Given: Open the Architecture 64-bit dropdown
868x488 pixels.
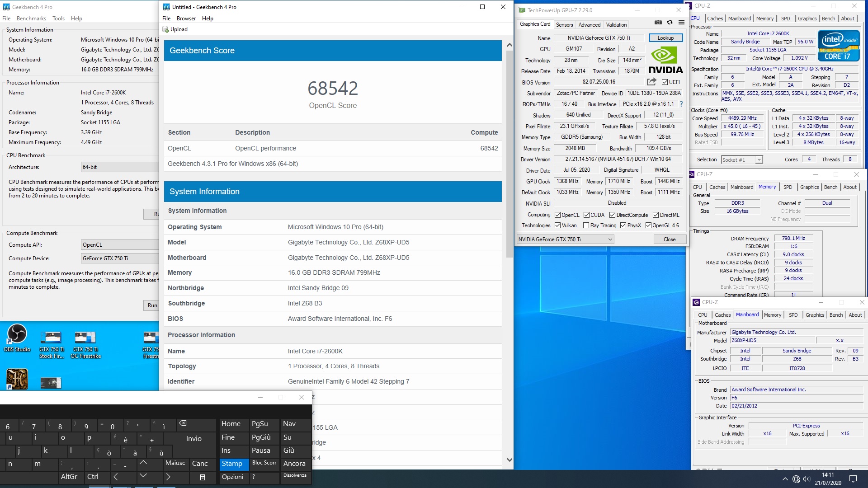Looking at the screenshot, I should (x=120, y=167).
